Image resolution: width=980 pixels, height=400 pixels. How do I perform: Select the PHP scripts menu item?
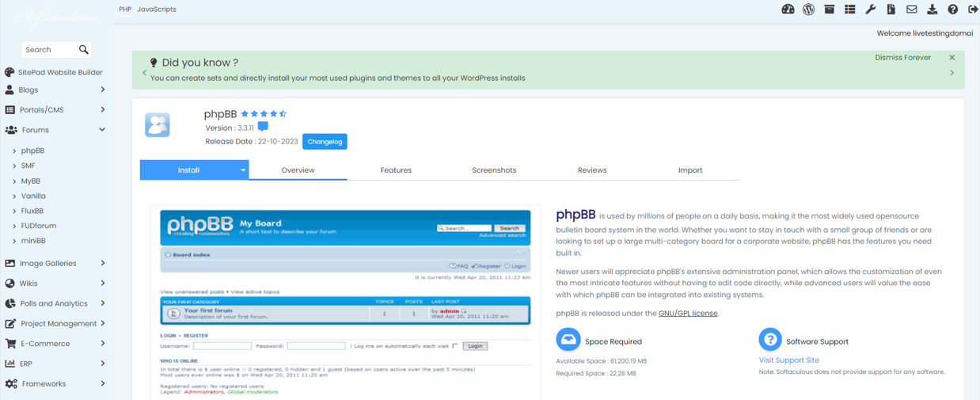[125, 10]
